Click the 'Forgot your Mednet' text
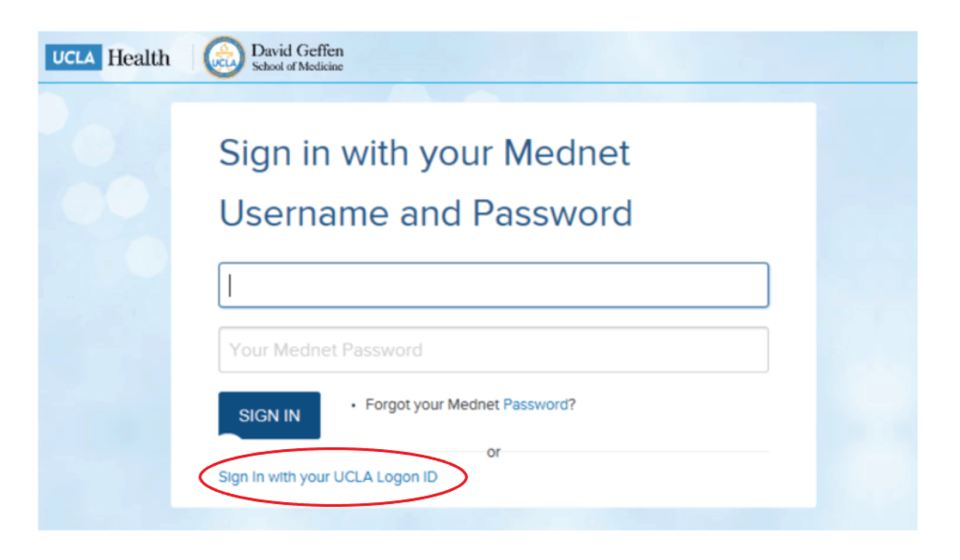960x560 pixels. (431, 404)
